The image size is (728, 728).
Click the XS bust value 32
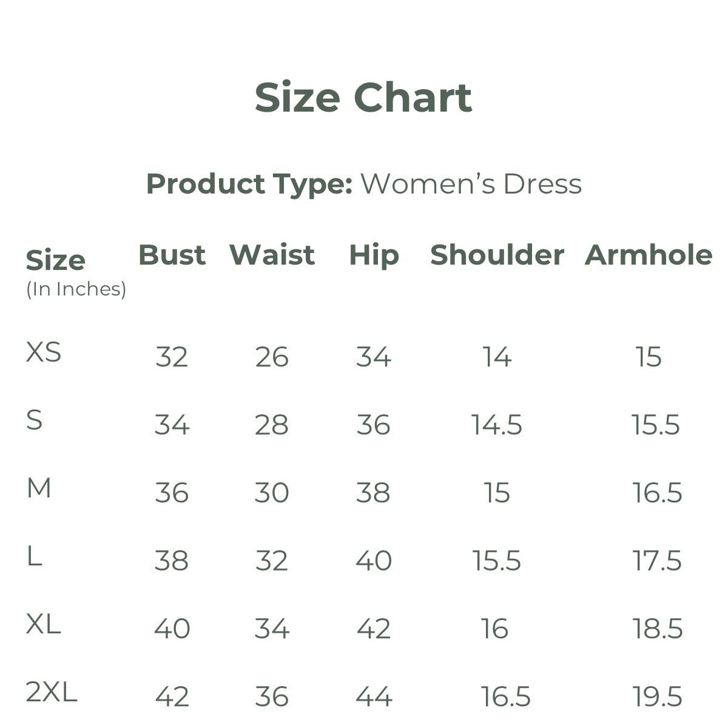pos(172,357)
